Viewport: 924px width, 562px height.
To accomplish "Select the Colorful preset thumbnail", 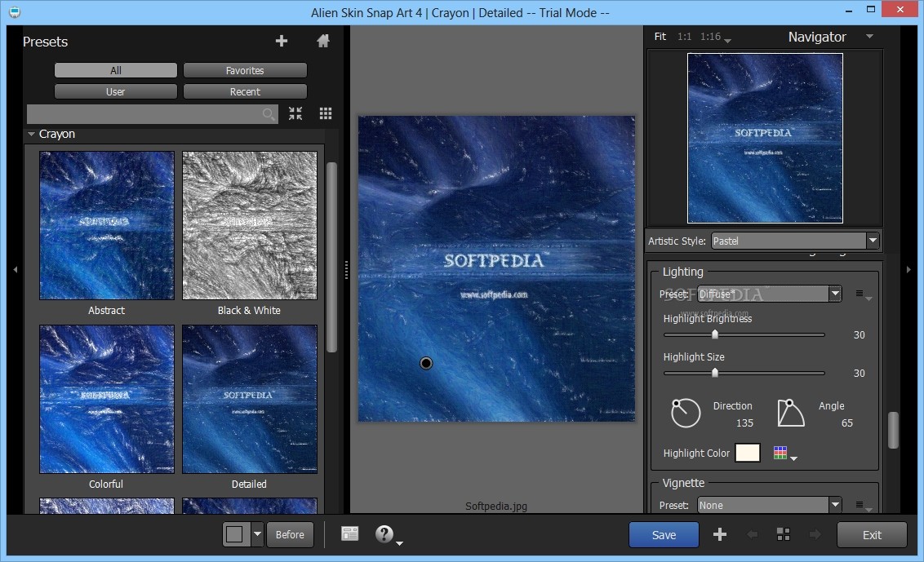I will click(x=107, y=399).
